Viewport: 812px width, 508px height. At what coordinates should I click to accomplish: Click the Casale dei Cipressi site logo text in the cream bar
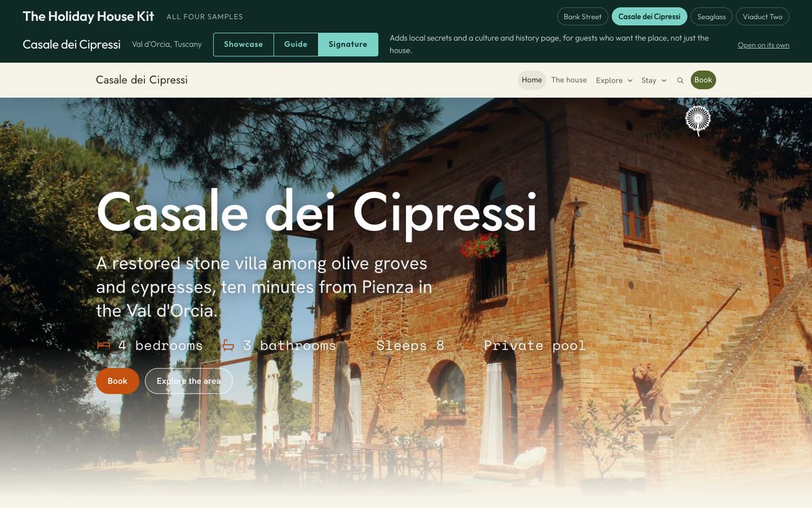coord(142,80)
